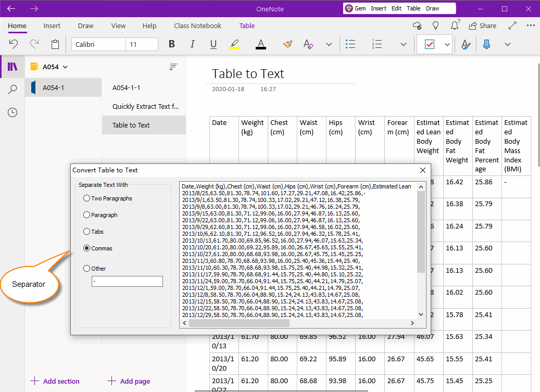Open the font name Calibri box

pyautogui.click(x=98, y=44)
